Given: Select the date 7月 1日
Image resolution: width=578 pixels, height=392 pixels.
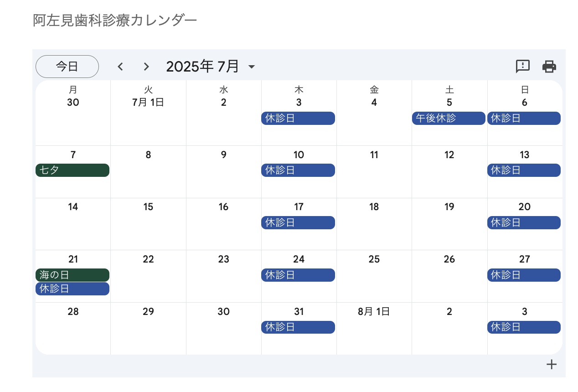Looking at the screenshot, I should point(148,103).
